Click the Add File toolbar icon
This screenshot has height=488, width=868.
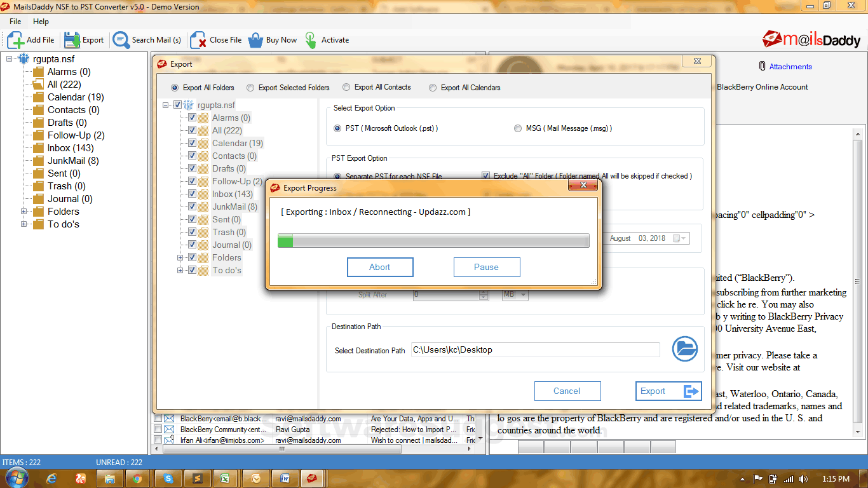(16, 40)
